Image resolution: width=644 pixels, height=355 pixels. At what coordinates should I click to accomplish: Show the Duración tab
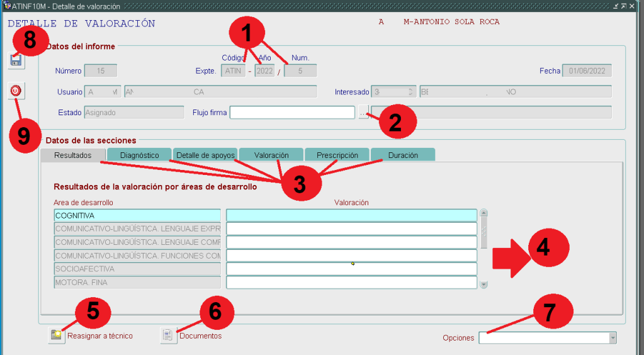point(403,155)
